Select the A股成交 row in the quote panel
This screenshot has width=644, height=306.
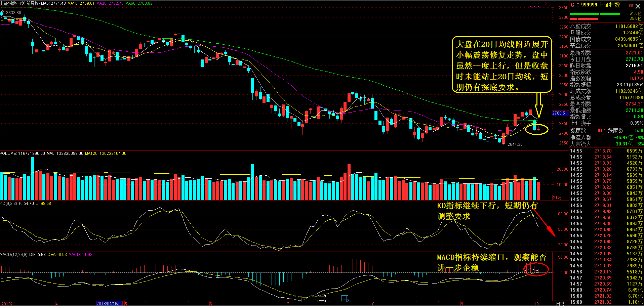(606, 26)
